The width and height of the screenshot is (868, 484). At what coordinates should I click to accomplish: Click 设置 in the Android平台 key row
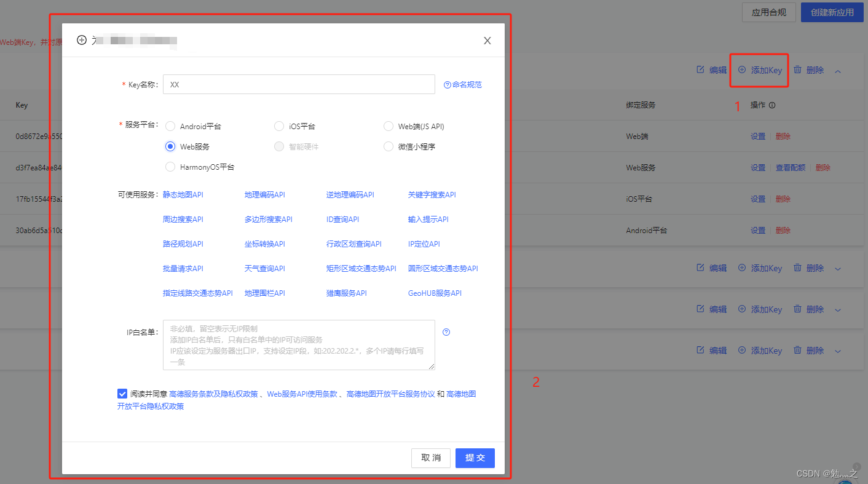[x=758, y=231]
